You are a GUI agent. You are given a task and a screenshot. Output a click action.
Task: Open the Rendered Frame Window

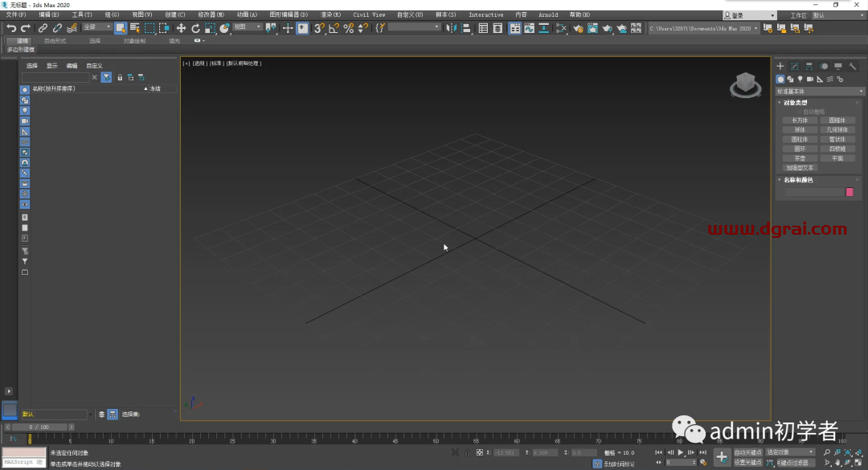[x=592, y=28]
